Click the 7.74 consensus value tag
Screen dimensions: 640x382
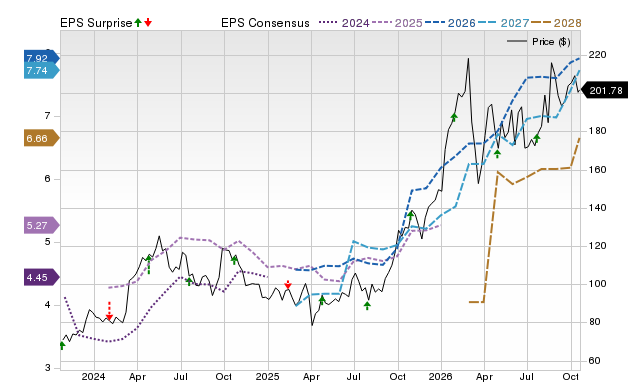pyautogui.click(x=41, y=71)
